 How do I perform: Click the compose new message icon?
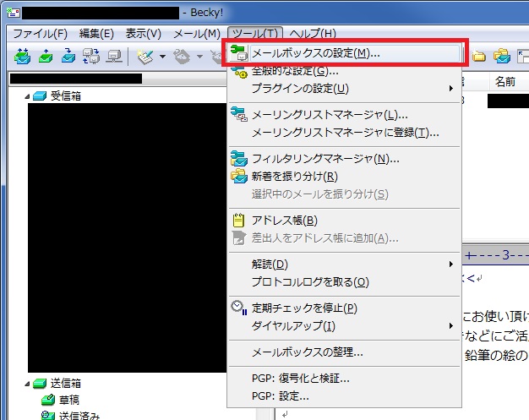pyautogui.click(x=145, y=57)
